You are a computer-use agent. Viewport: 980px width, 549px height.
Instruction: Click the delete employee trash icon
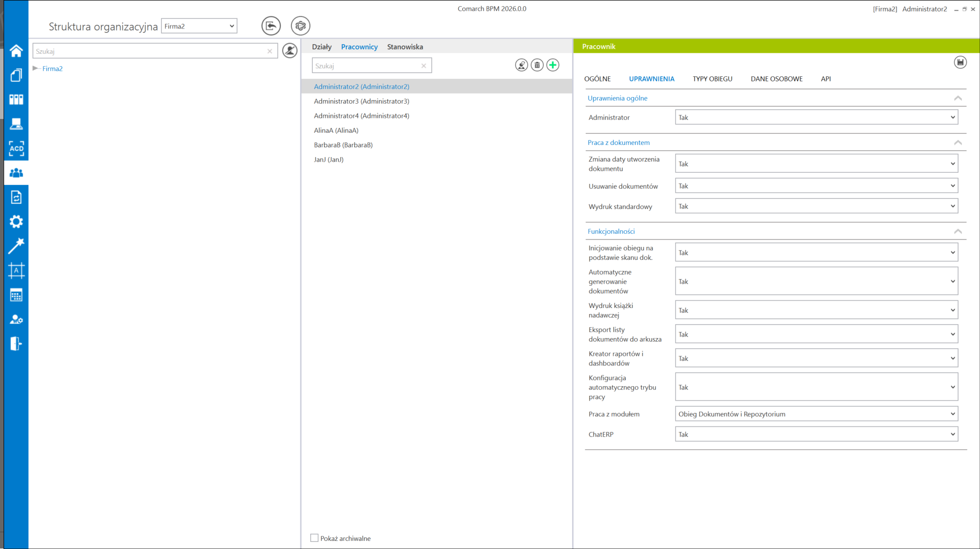[537, 65]
